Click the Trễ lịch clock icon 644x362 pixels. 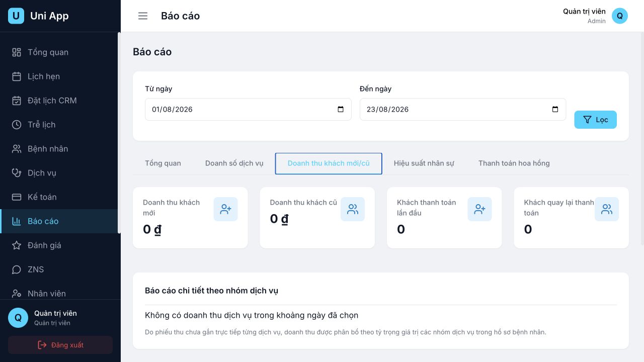(17, 125)
